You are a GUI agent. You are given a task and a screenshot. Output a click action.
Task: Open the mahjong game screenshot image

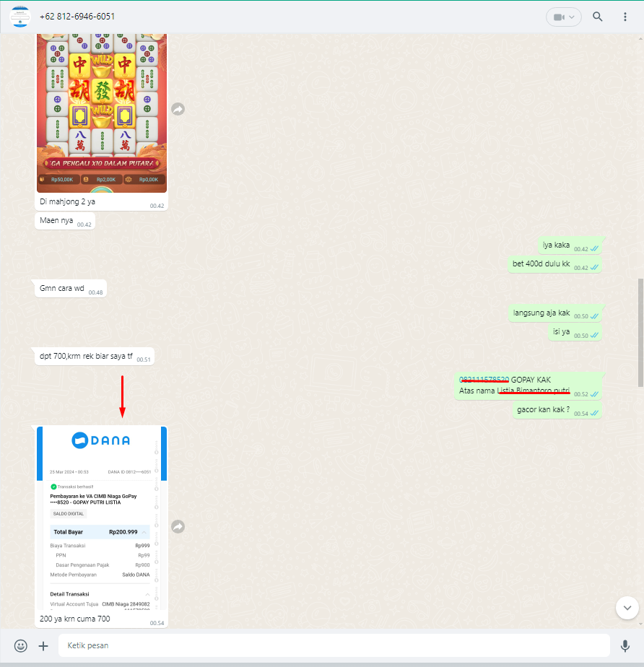pyautogui.click(x=102, y=112)
